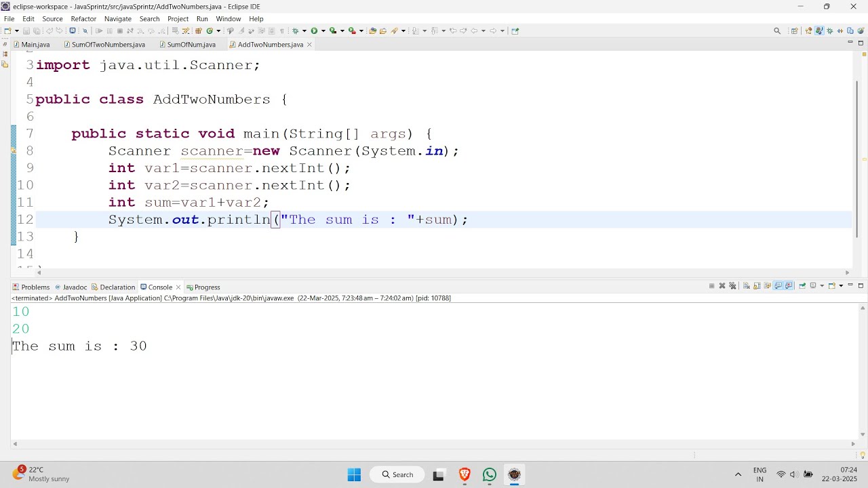Click the Run External Tools icon
Image resolution: width=868 pixels, height=488 pixels.
[352, 30]
